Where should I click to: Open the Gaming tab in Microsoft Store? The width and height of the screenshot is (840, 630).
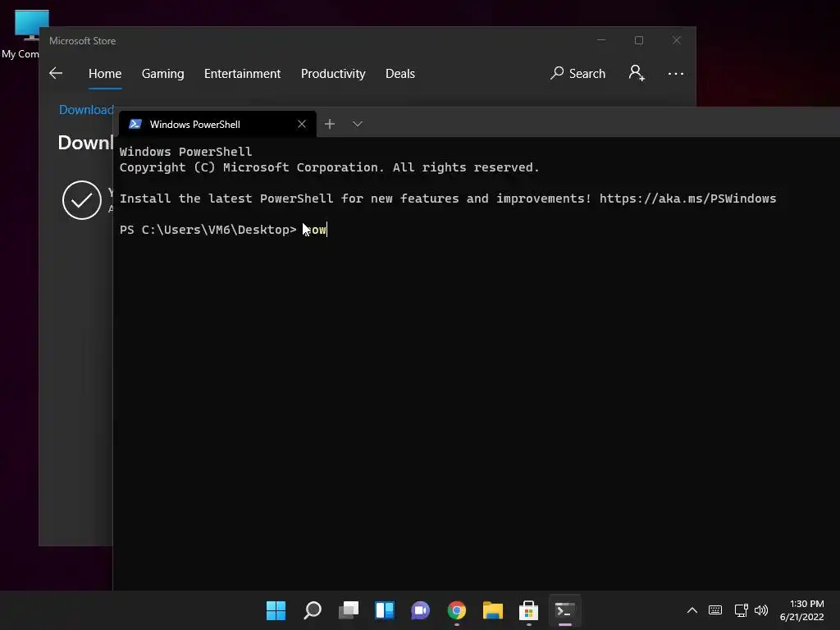[163, 73]
